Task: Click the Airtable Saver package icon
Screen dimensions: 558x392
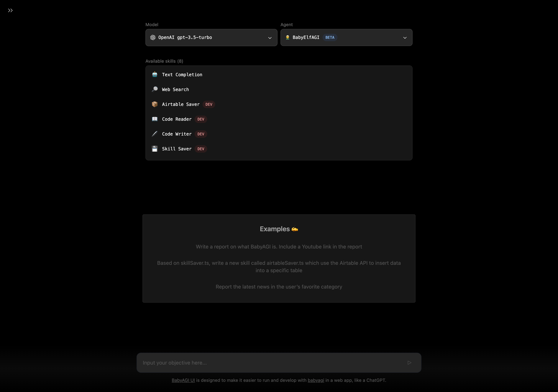Action: [155, 104]
